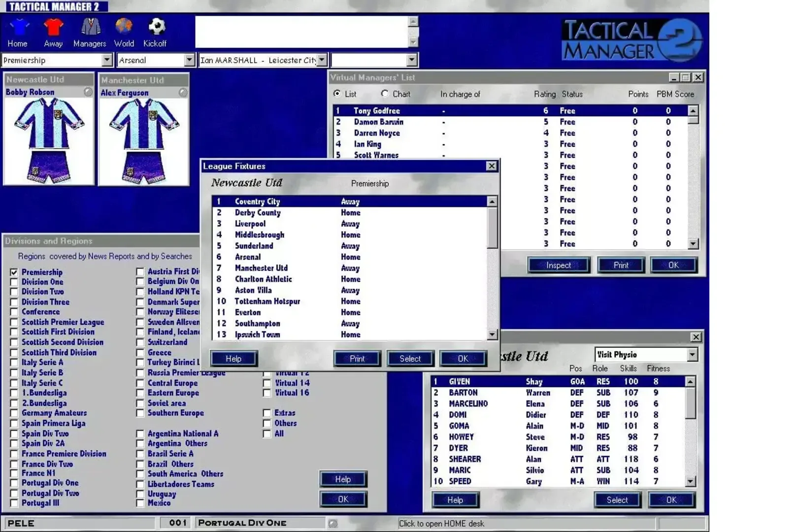Click Newcastle Utd kit thumbnail
This screenshot has width=798, height=532.
49,140
